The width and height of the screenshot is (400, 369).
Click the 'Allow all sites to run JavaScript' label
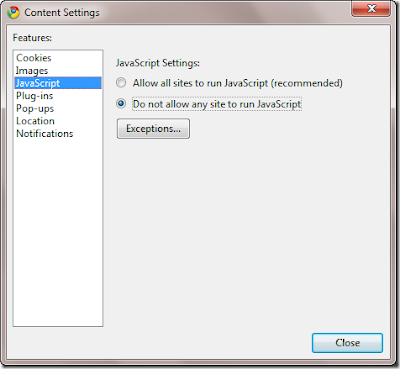[237, 83]
